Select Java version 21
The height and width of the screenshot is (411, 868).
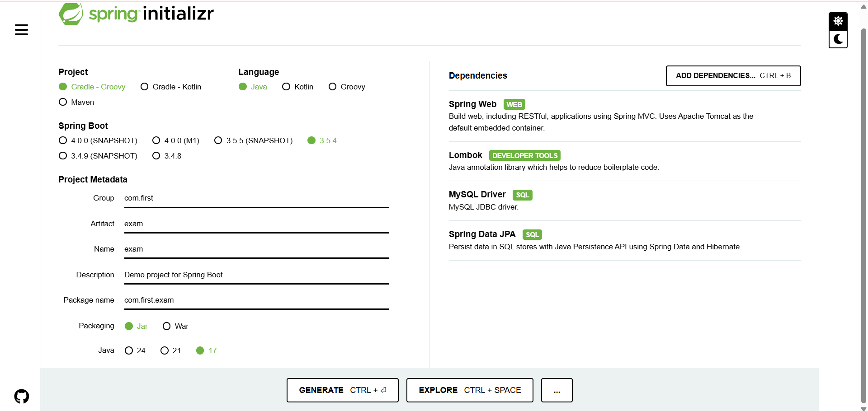(170, 350)
